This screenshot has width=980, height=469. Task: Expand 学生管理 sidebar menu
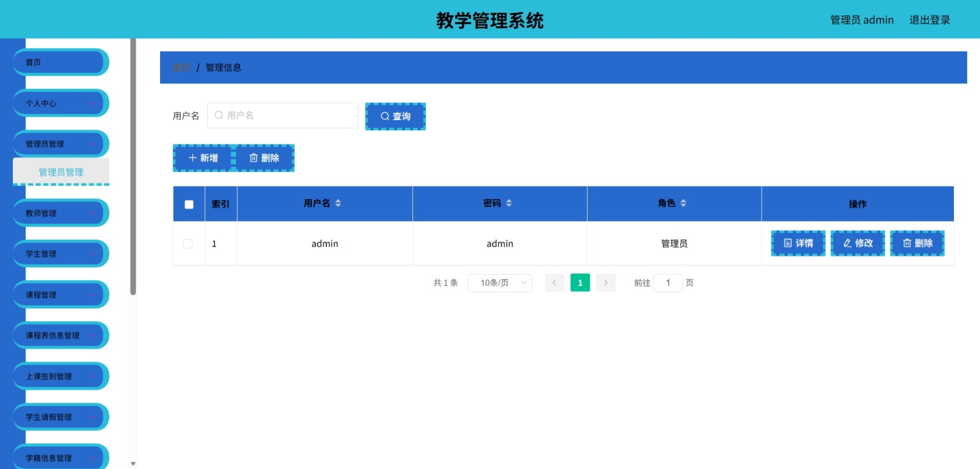pyautogui.click(x=61, y=253)
